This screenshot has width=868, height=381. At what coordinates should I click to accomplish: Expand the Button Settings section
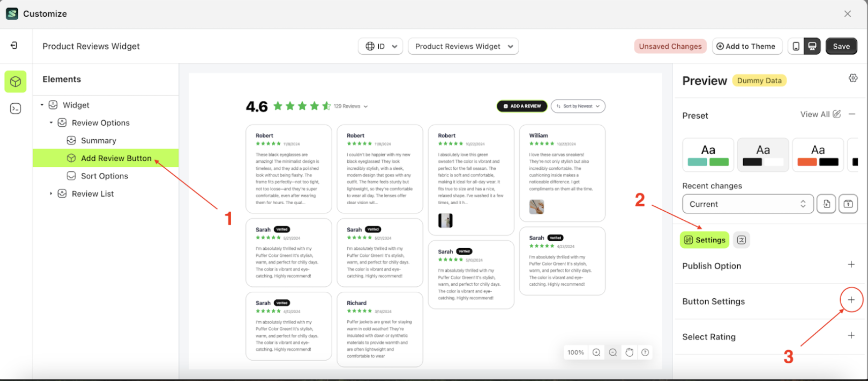coord(851,300)
